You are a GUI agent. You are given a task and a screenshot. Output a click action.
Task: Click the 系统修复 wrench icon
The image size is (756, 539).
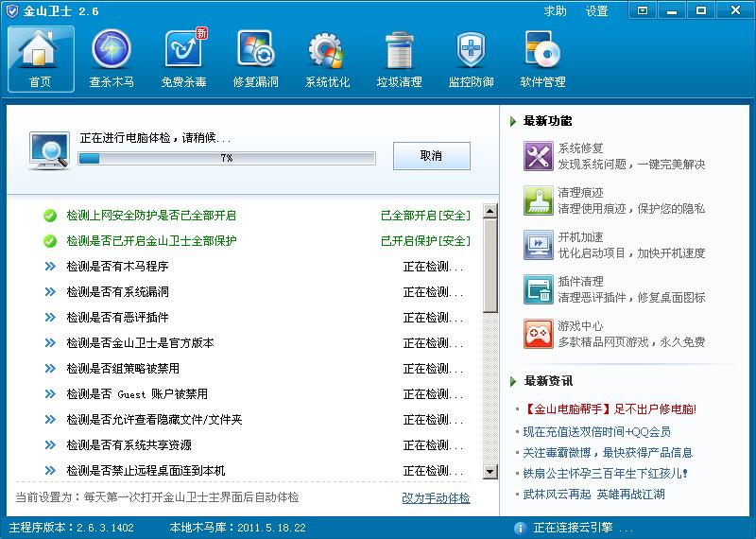pos(538,156)
